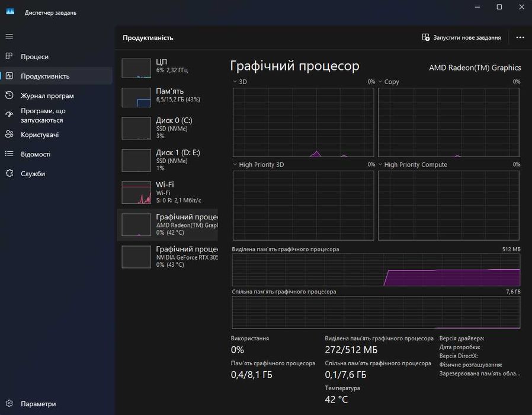532x415 pixels.
Task: Click the startup apps gauge icon
Action: pos(9,115)
